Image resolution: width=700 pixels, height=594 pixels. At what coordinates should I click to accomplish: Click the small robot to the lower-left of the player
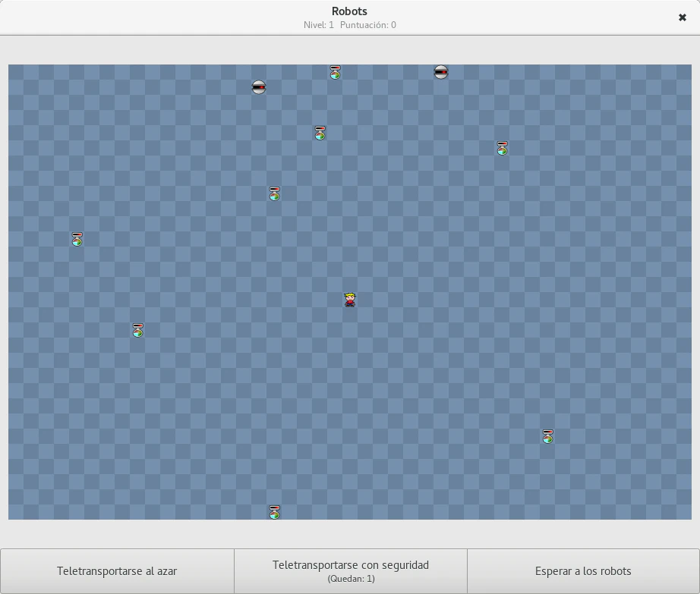[x=137, y=330]
